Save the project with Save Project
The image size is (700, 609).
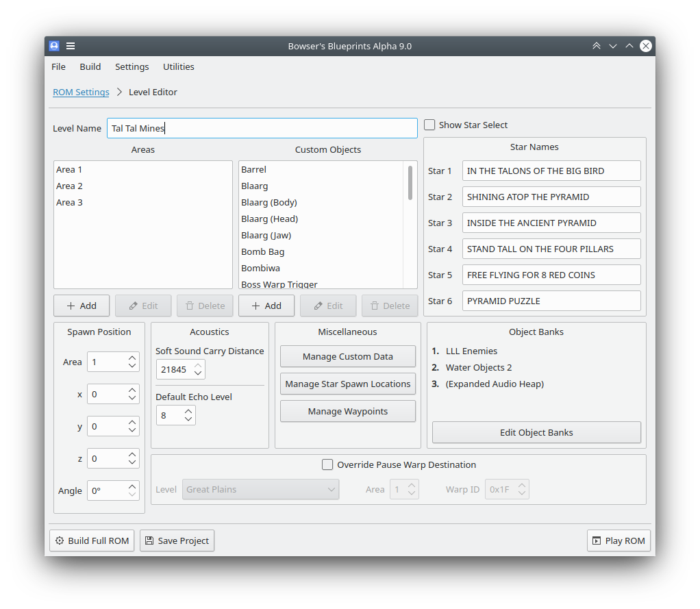(177, 540)
